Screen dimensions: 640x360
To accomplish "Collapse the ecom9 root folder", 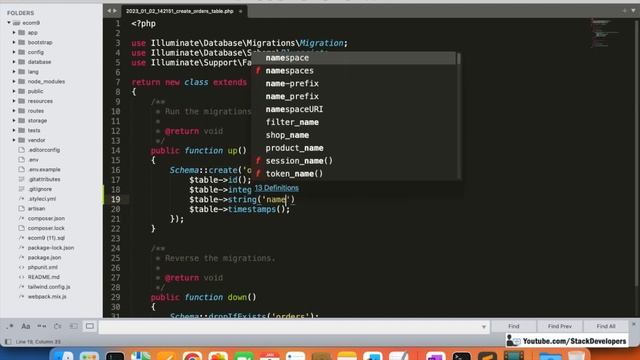I will coord(9,23).
